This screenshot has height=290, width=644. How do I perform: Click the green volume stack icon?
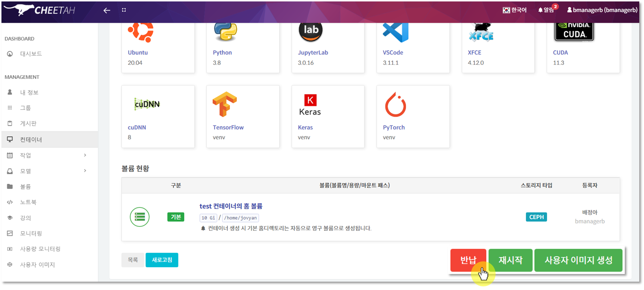pos(140,217)
